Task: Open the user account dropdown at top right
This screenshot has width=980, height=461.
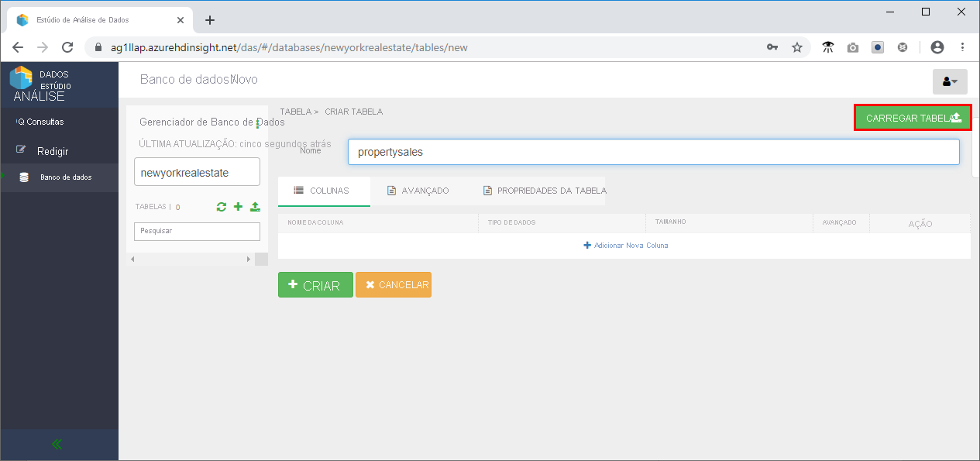Action: 950,81
